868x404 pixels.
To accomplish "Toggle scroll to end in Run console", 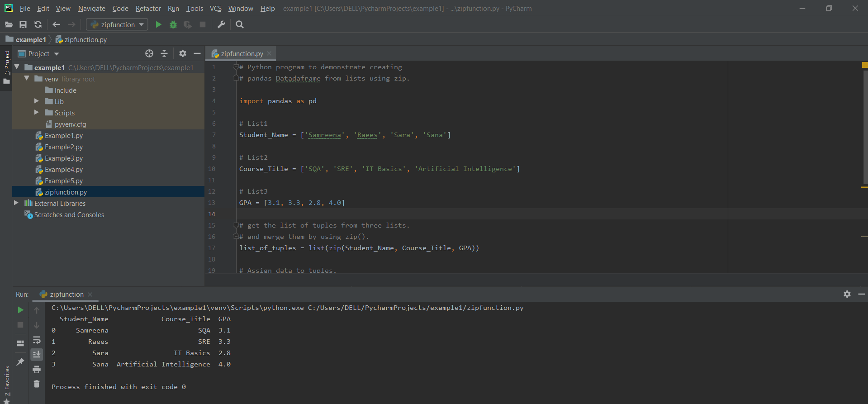I will click(37, 354).
